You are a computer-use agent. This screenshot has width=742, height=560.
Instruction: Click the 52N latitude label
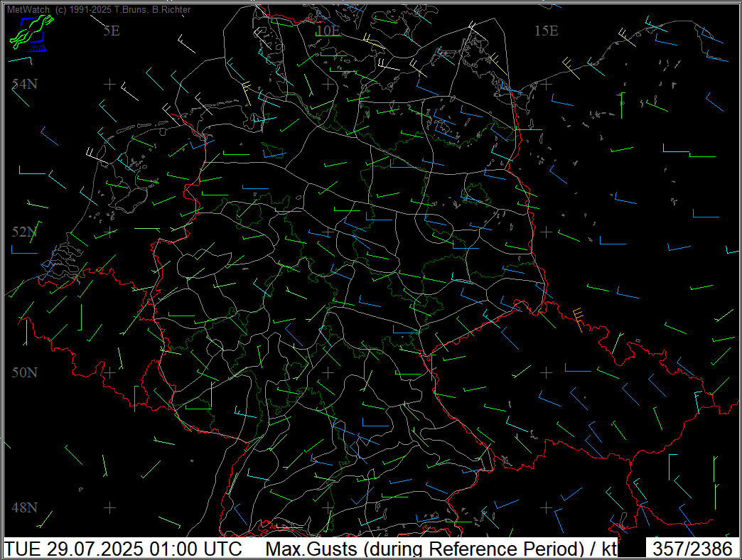25,232
